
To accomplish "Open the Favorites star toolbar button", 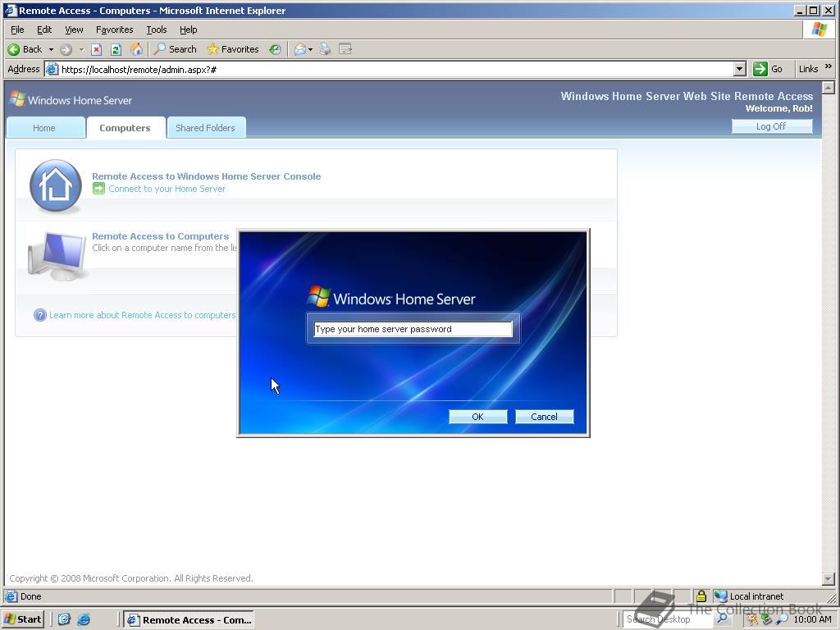I will pos(233,49).
